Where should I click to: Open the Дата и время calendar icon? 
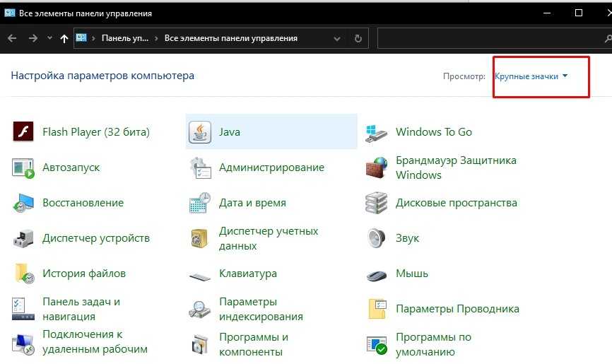coord(201,203)
